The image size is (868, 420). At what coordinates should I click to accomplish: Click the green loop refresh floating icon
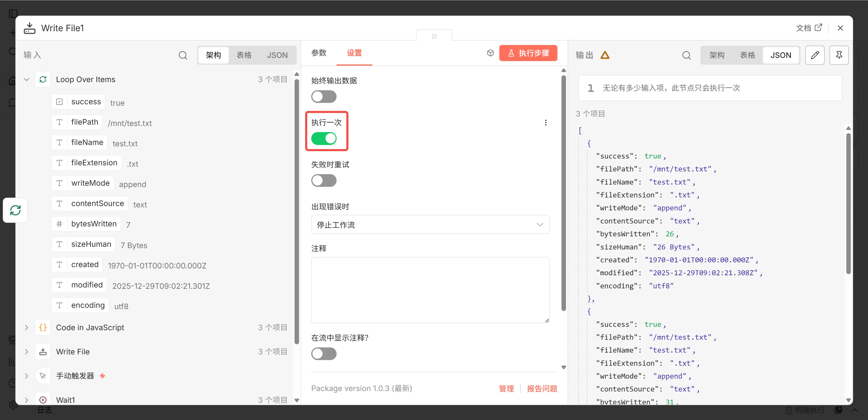click(x=16, y=210)
